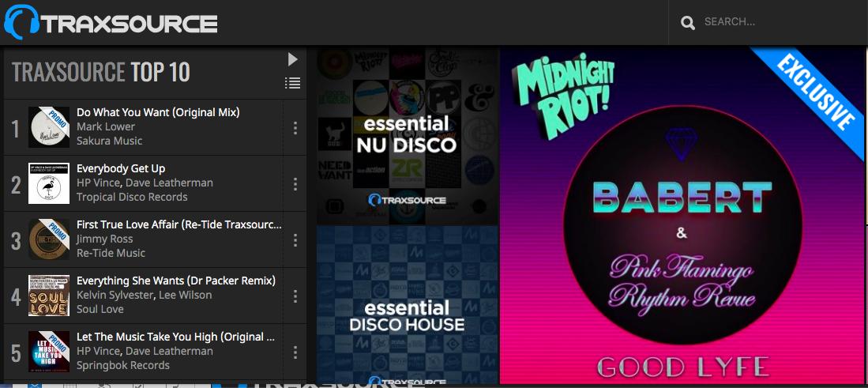Open track Everything She Wants (Dr Packer Remix)
This screenshot has width=868, height=388.
pyautogui.click(x=176, y=281)
